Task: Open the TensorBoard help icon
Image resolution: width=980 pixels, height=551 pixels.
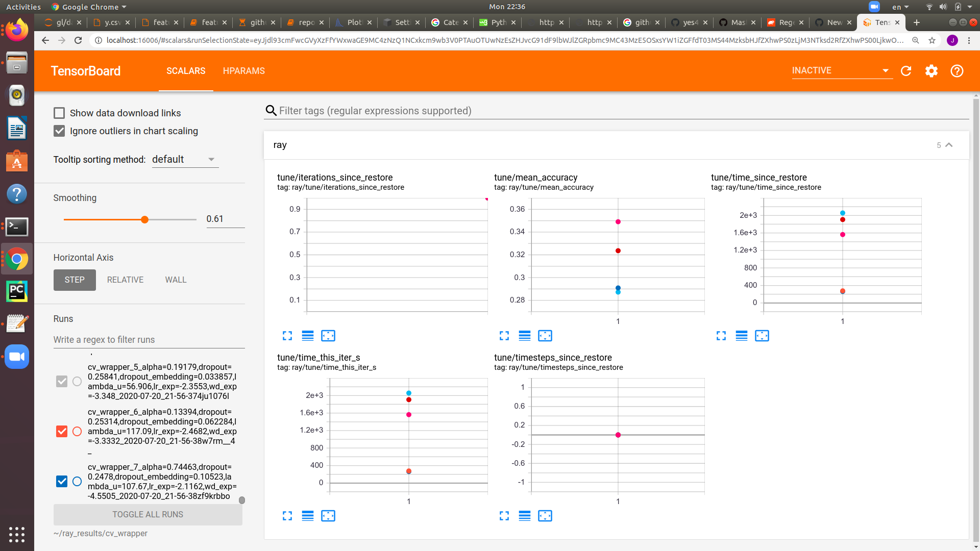Action: 957,71
